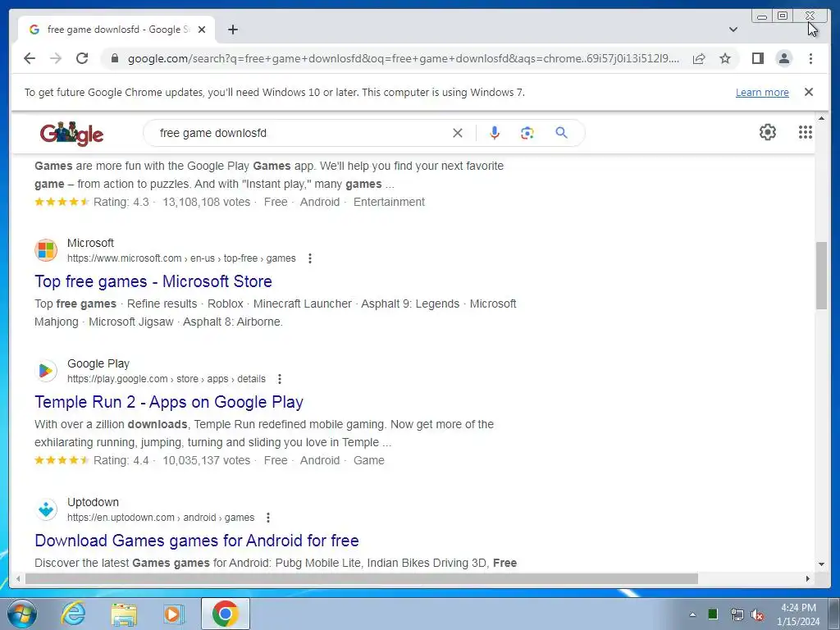
Task: Click the muted volume tray icon
Action: point(757,614)
